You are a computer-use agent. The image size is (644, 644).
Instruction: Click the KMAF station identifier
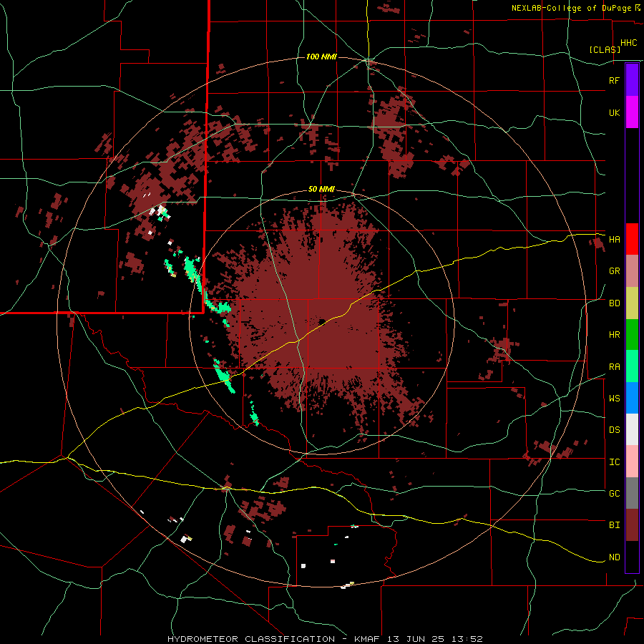point(368,639)
